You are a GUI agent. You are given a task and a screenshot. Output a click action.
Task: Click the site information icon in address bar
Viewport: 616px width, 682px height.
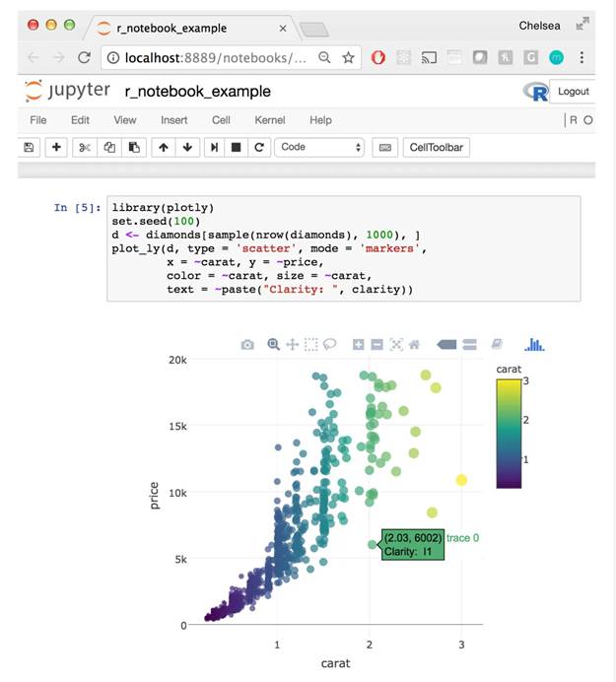(x=113, y=57)
